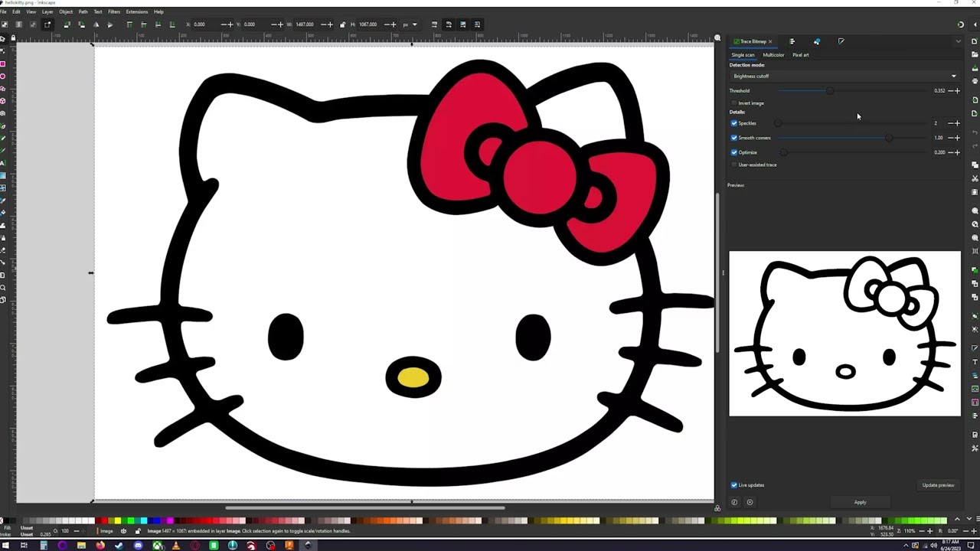Switch to the Pixel art tab

pos(800,55)
